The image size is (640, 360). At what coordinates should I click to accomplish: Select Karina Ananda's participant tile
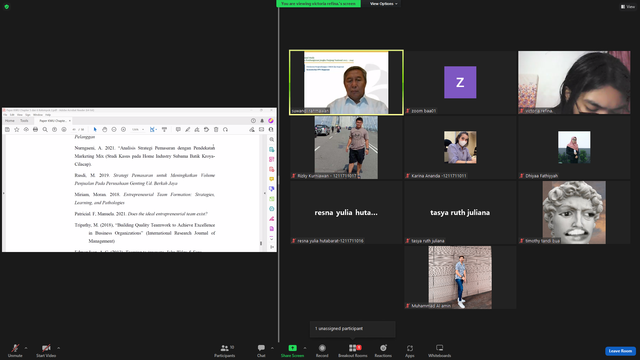pyautogui.click(x=460, y=147)
